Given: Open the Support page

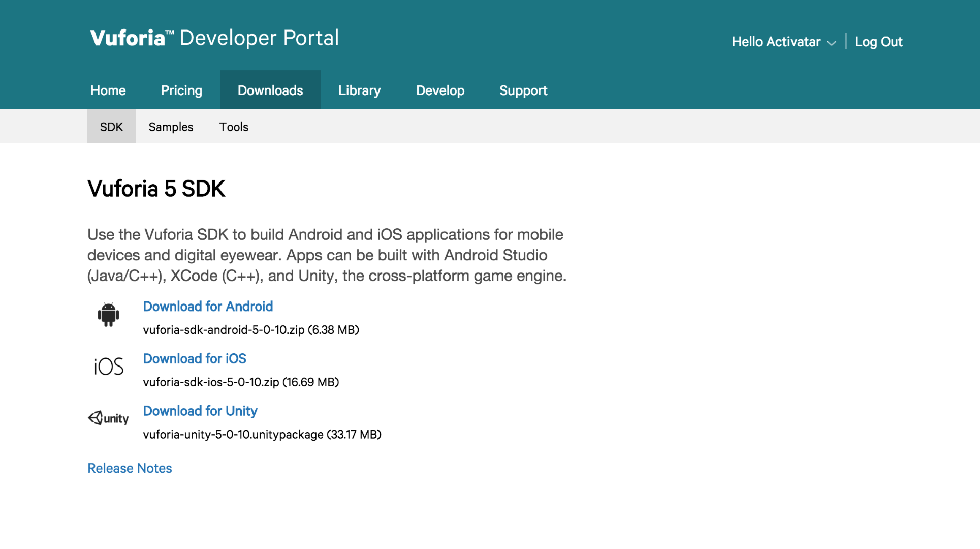Looking at the screenshot, I should click(x=523, y=90).
